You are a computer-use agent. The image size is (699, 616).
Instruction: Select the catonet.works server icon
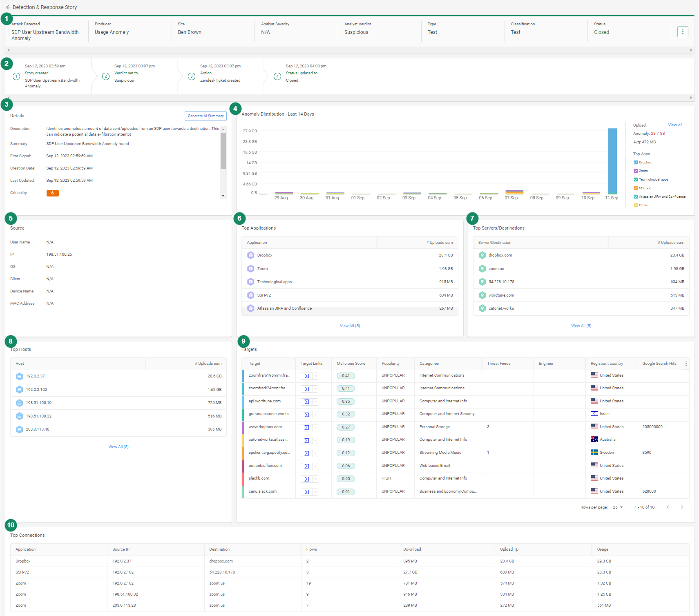482,308
